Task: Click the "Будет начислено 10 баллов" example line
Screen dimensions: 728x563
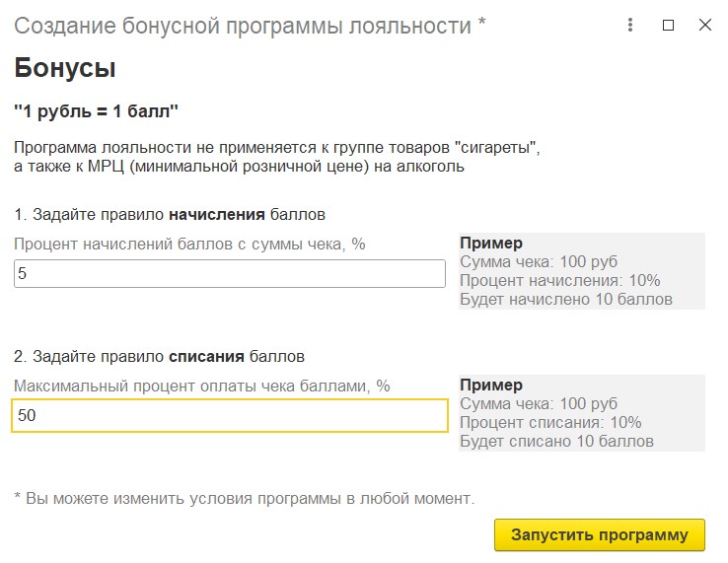Action: 566,299
